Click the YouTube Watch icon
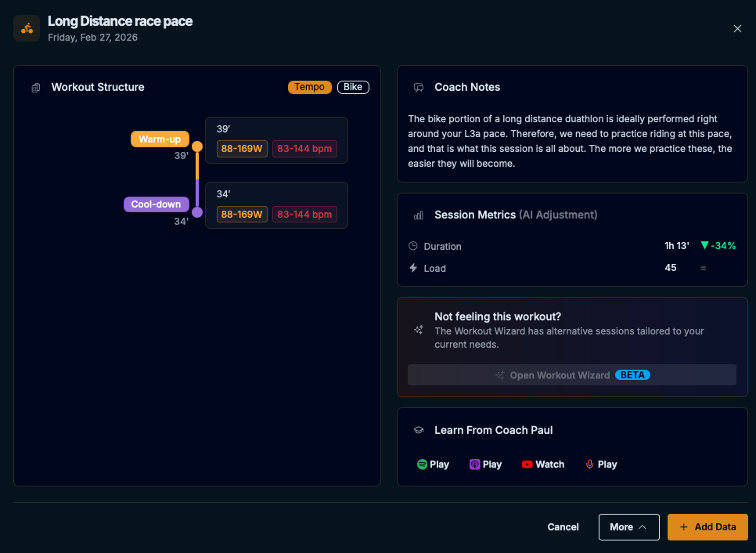The height and width of the screenshot is (553, 756). point(527,464)
